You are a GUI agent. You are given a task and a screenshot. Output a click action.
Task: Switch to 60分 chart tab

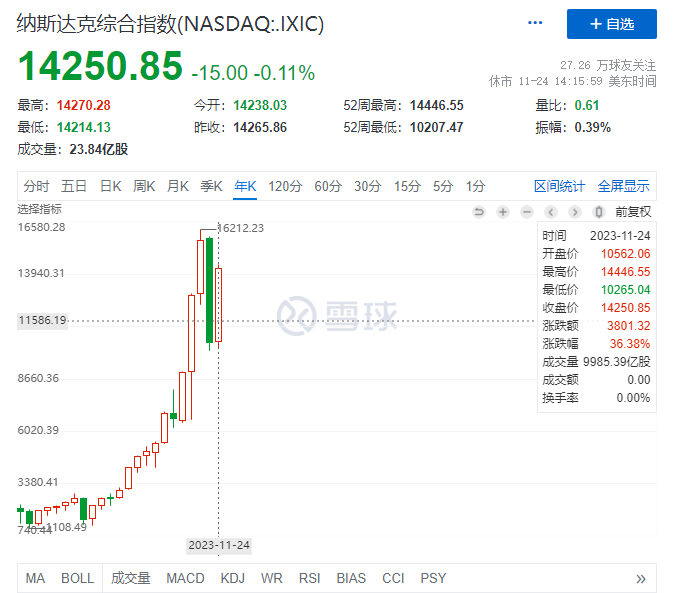(328, 186)
